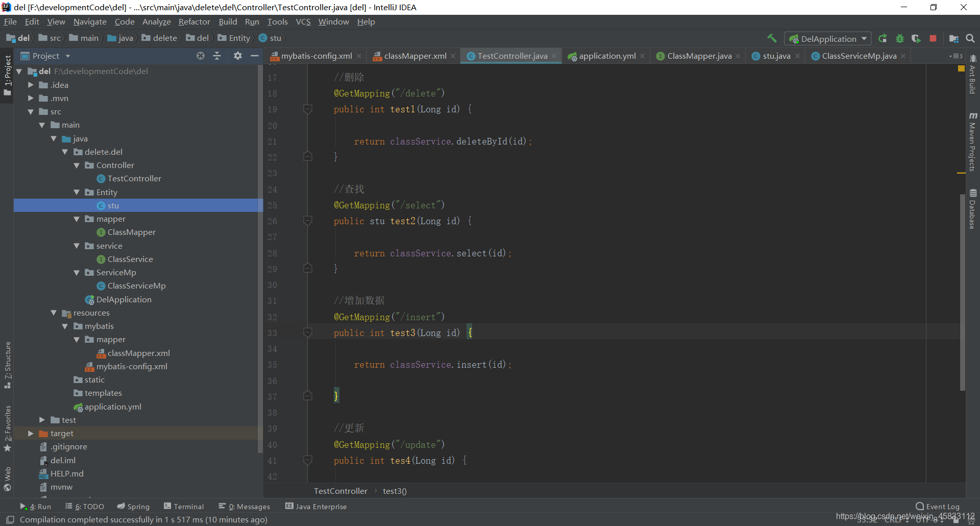Start debugging with the bug icon
The width and height of the screenshot is (980, 526).
(x=900, y=38)
